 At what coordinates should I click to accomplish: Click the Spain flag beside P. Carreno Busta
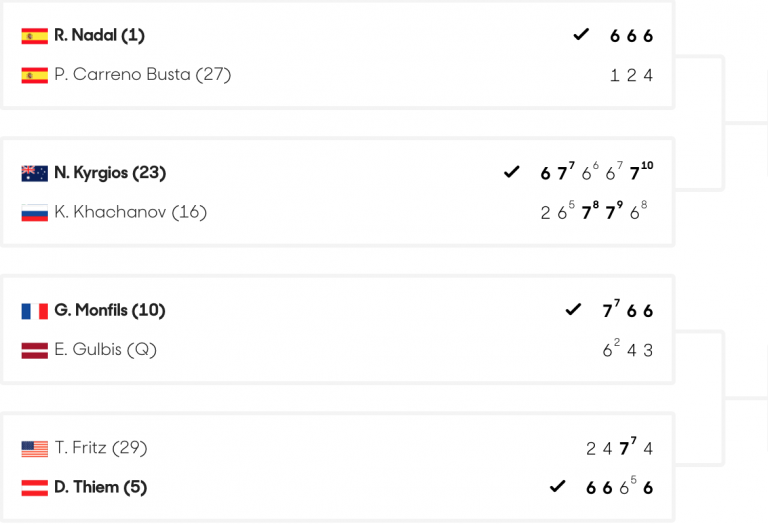click(x=35, y=75)
